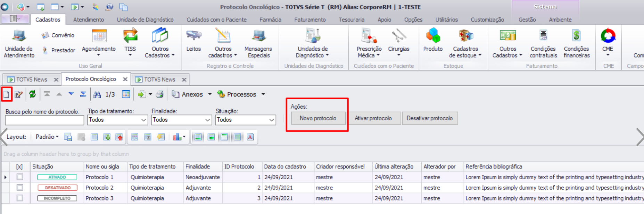Image resolution: width=644 pixels, height=214 pixels.
Task: Click the red A font format icon
Action: coord(250,137)
